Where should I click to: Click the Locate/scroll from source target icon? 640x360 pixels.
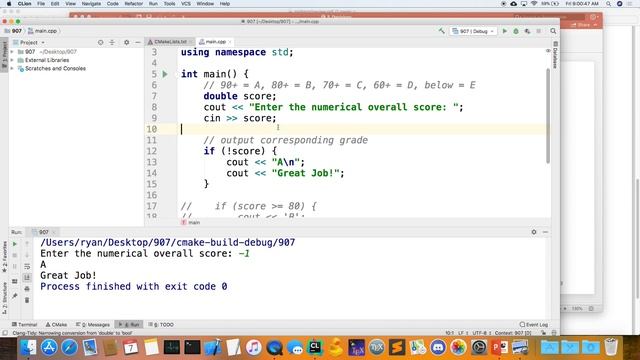coord(100,42)
